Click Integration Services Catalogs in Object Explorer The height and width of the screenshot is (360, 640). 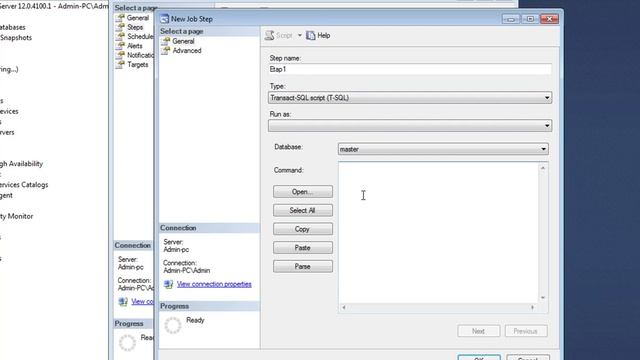(x=24, y=185)
